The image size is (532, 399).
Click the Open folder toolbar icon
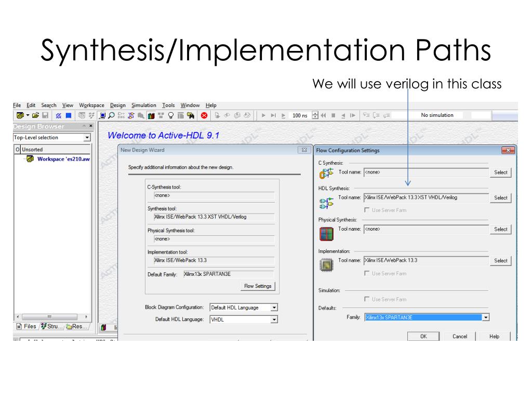pos(35,115)
